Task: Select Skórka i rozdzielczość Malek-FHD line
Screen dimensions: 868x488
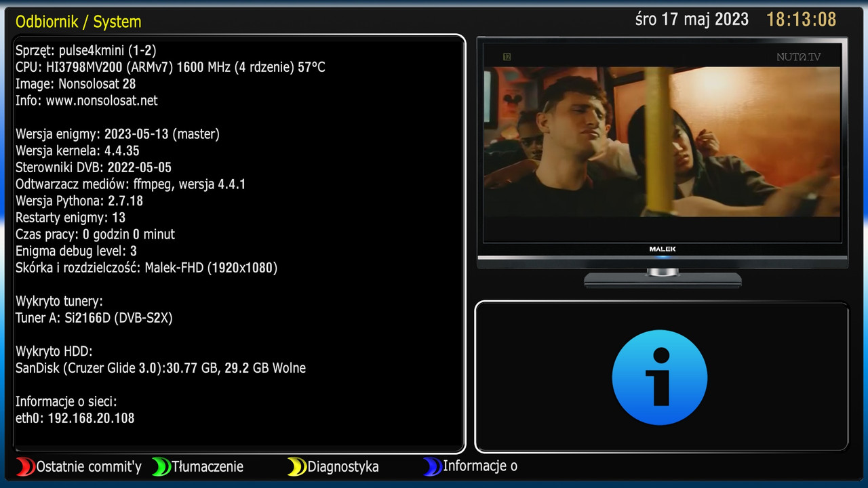Action: tap(146, 268)
